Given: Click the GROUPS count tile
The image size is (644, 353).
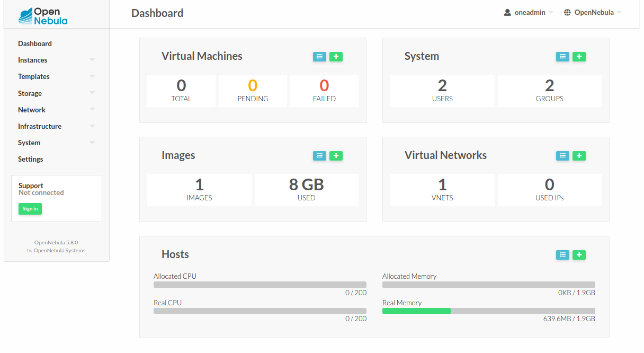Looking at the screenshot, I should [550, 91].
